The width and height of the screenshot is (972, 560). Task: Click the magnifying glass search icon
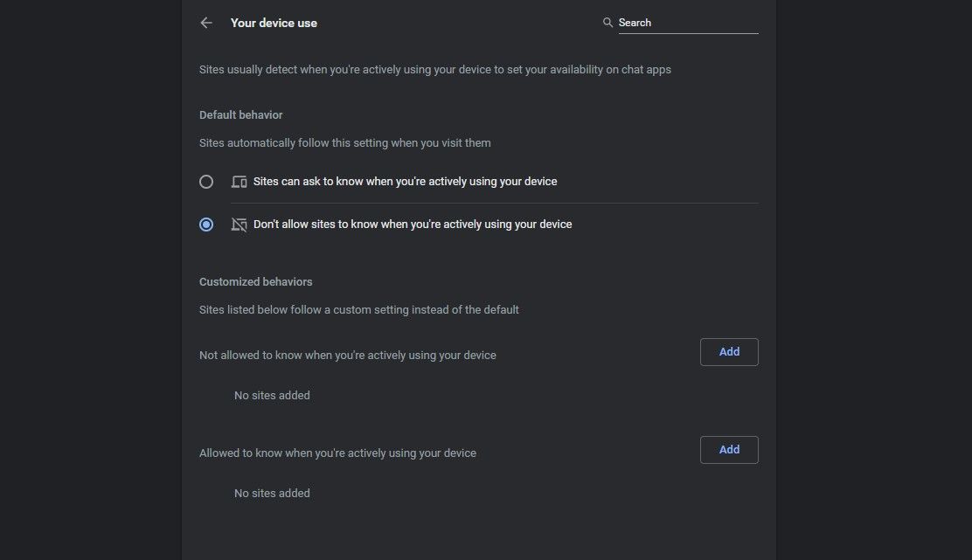pos(607,23)
